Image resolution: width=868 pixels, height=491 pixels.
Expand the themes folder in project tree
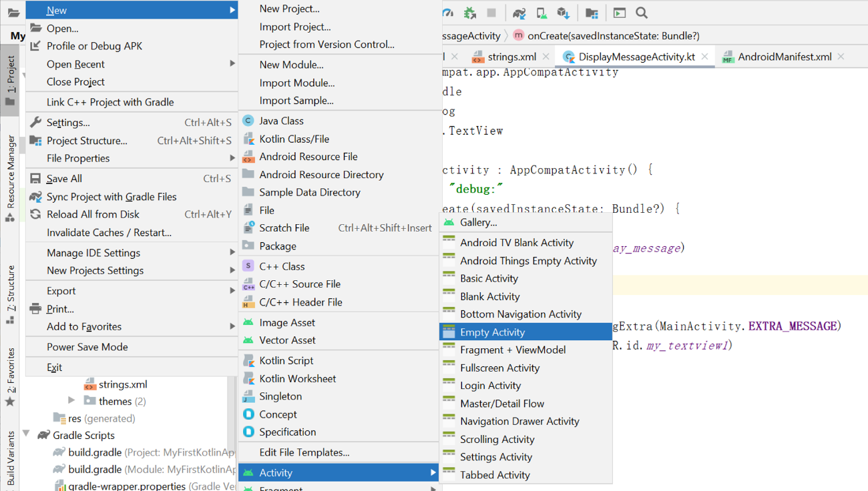[x=71, y=401]
